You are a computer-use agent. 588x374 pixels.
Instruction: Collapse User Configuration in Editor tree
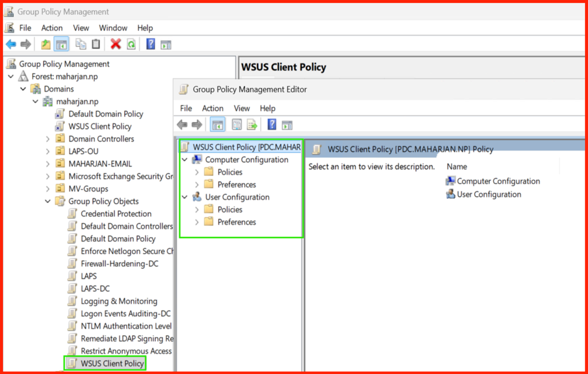tap(185, 197)
